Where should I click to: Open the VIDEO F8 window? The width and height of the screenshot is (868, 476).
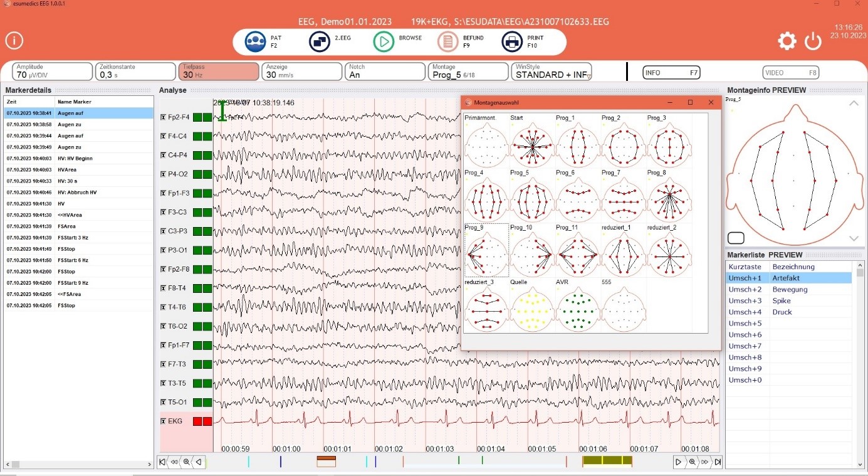tap(790, 72)
